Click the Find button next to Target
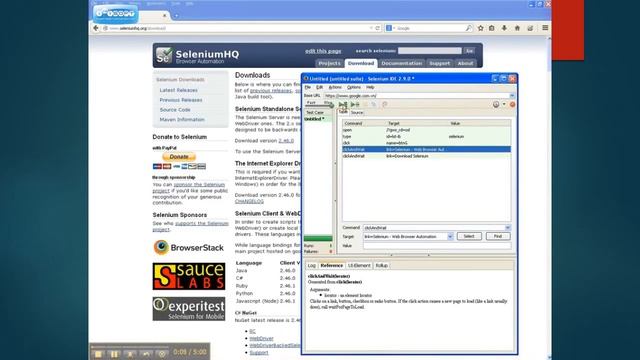 [x=498, y=236]
